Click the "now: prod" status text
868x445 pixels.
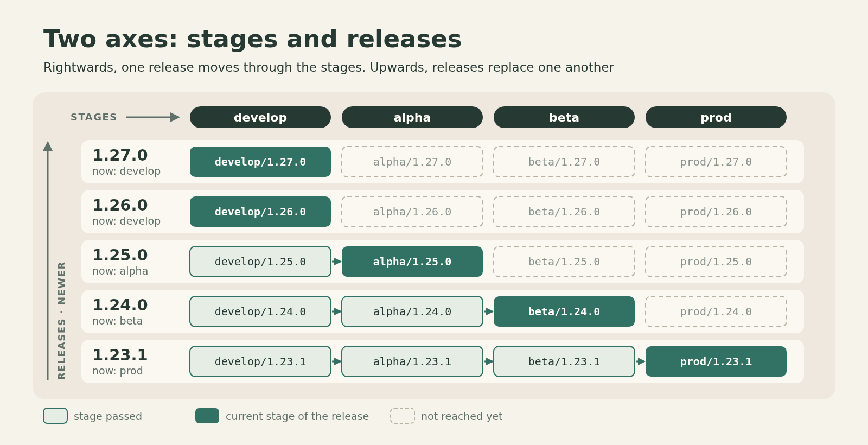(x=118, y=371)
